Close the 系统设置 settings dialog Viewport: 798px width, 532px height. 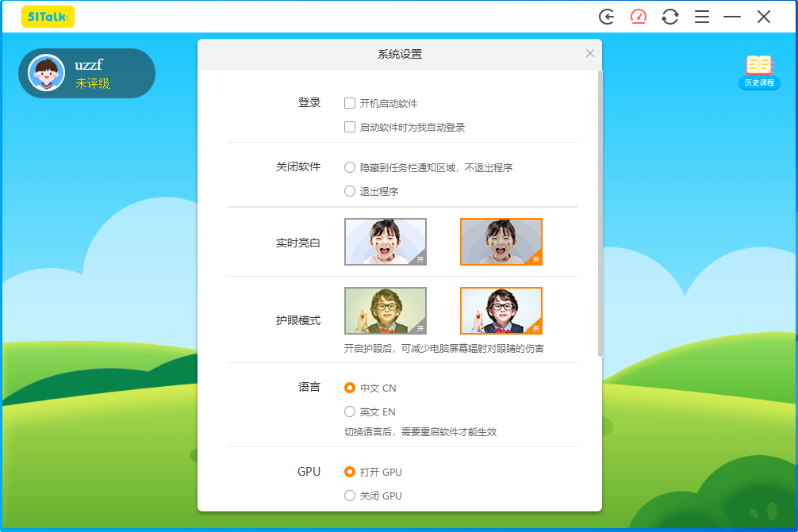[x=589, y=53]
